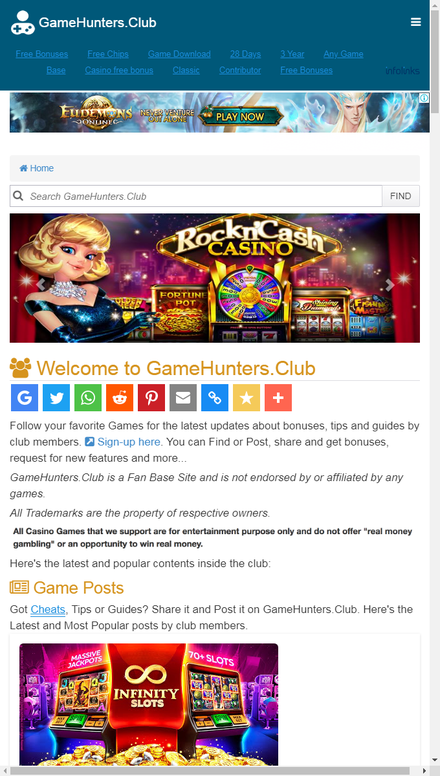Viewport: 440px width, 776px height.
Task: Open the hamburger navigation menu
Action: [416, 22]
